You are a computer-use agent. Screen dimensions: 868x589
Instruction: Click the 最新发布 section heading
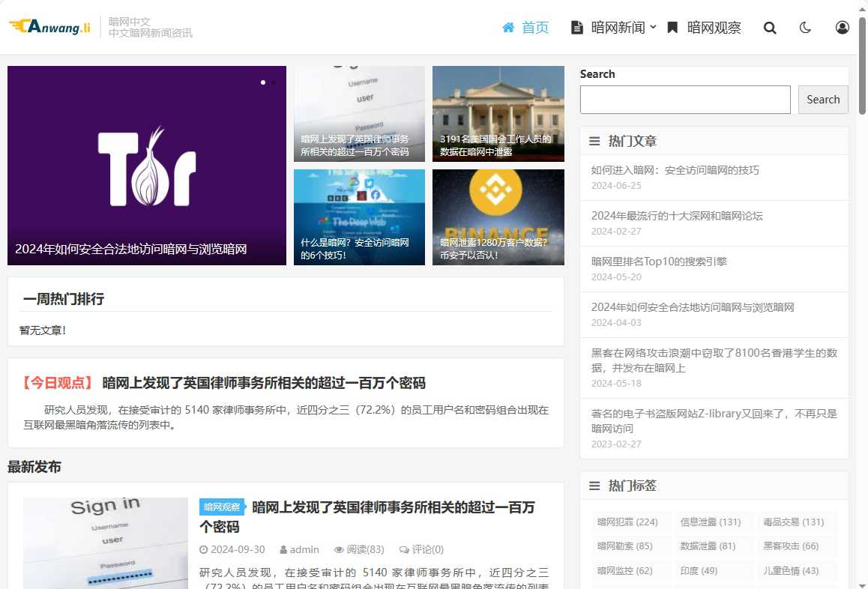(34, 467)
